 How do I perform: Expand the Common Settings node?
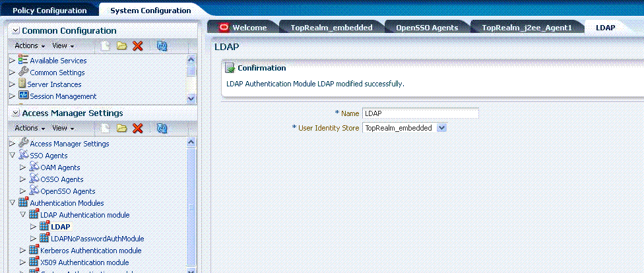(13, 73)
